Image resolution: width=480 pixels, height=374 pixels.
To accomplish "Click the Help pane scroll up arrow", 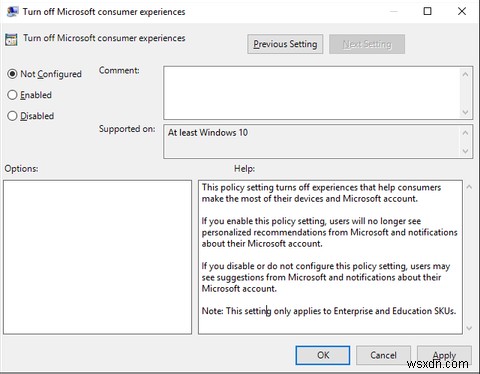I will point(469,187).
